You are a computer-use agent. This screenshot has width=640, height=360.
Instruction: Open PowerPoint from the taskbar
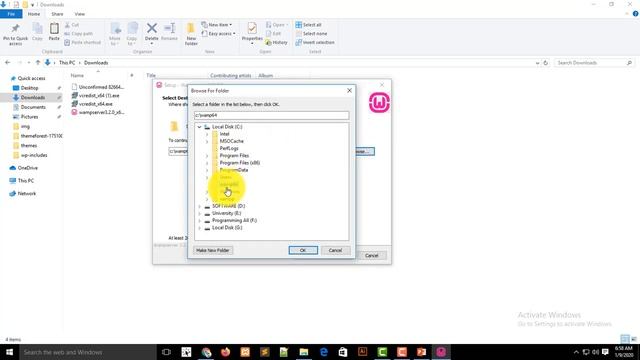tap(421, 352)
